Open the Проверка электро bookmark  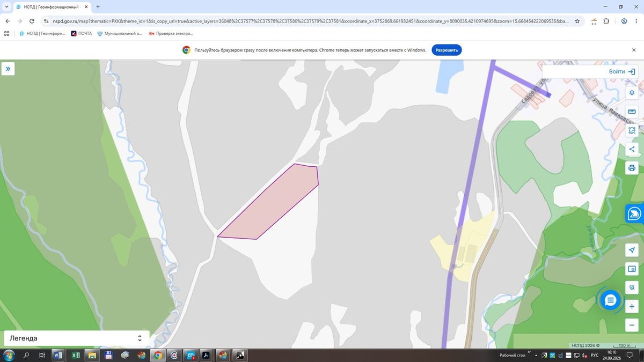[x=170, y=33]
